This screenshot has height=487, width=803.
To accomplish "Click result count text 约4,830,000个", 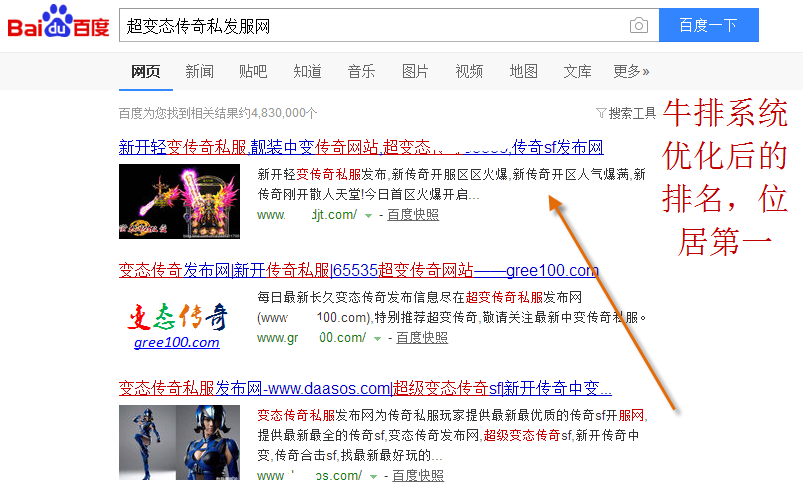I will pyautogui.click(x=279, y=113).
